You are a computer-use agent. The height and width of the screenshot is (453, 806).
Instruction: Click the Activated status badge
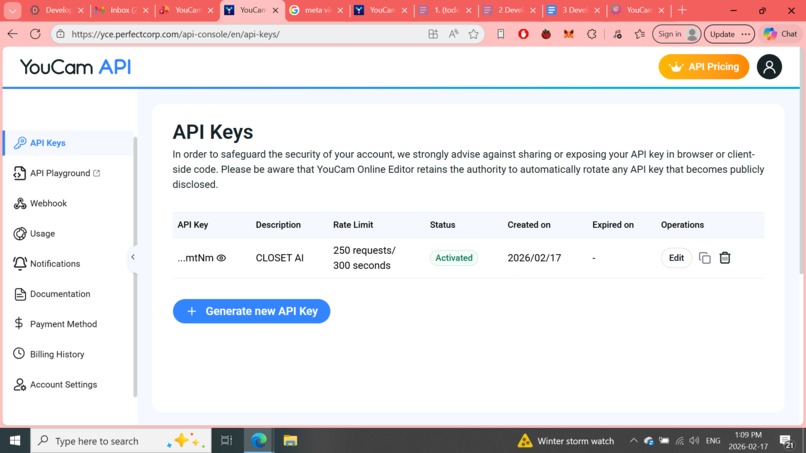coord(453,258)
